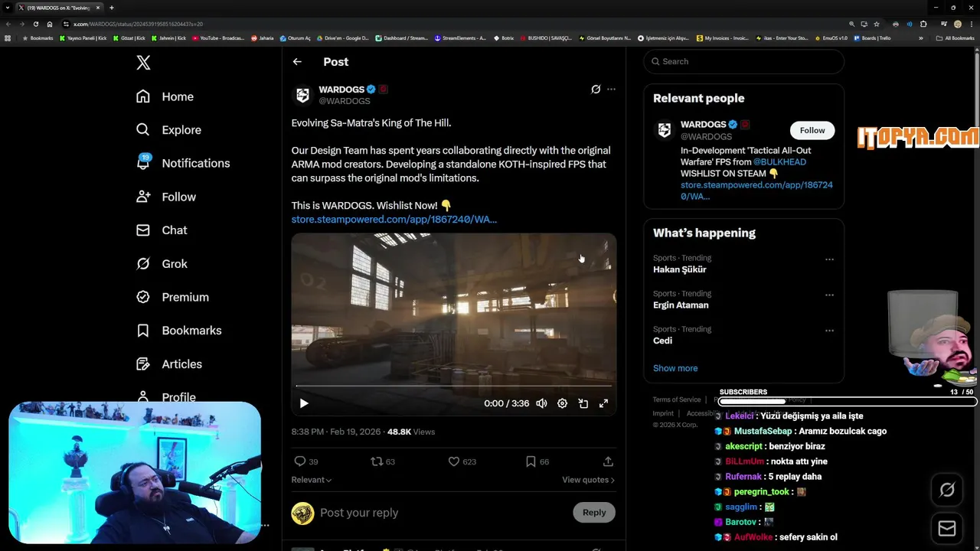Bookmark the post with 66 bookmarks
The width and height of the screenshot is (980, 551).
coord(537,461)
